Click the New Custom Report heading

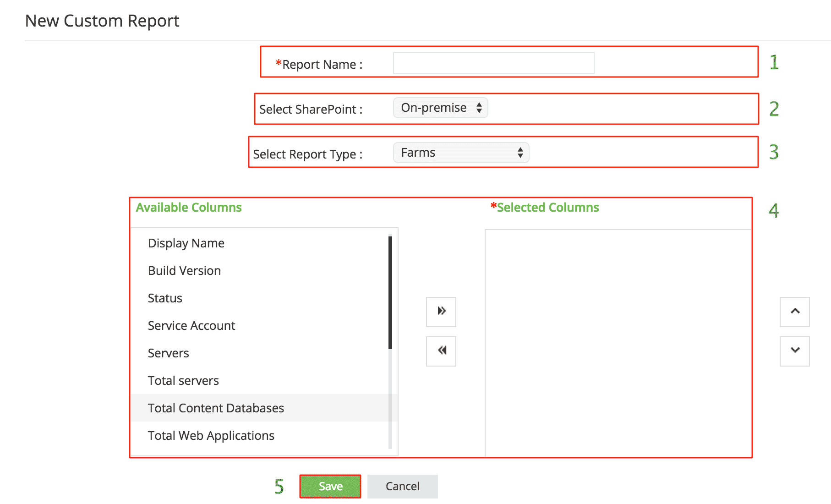102,21
